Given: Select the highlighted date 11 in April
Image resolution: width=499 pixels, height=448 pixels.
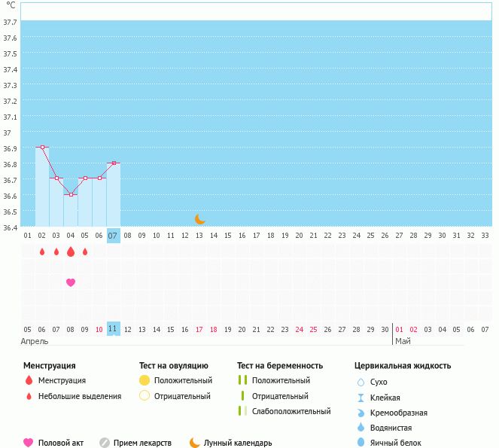Looking at the screenshot, I should [x=113, y=329].
